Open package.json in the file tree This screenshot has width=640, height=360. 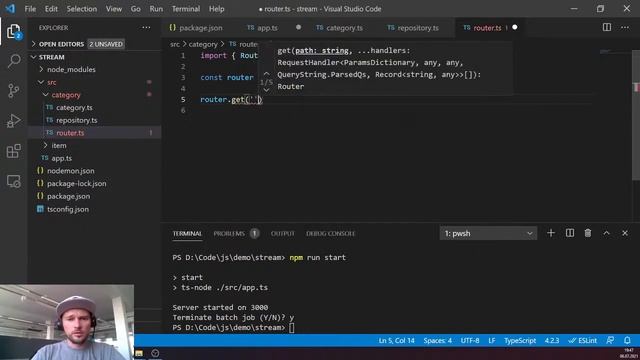68,196
